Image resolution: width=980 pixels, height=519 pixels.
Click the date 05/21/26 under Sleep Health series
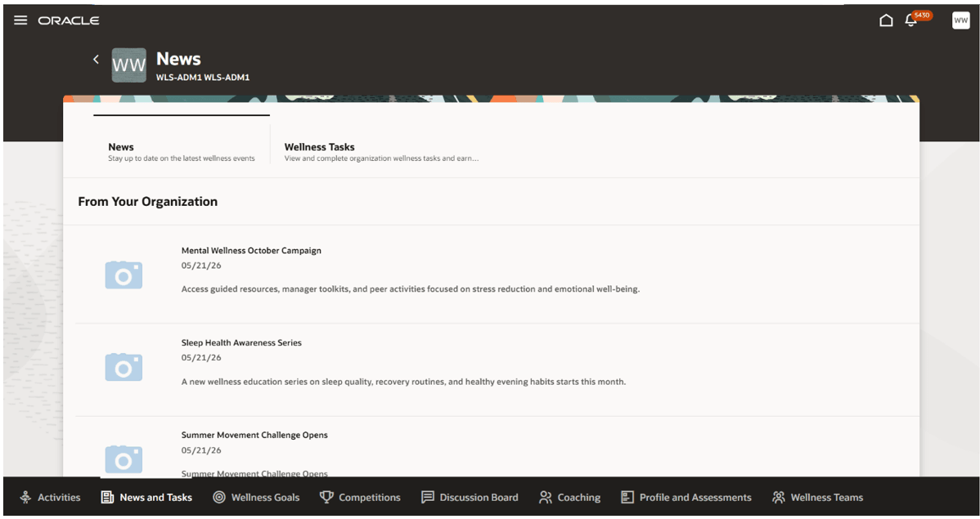[201, 358]
